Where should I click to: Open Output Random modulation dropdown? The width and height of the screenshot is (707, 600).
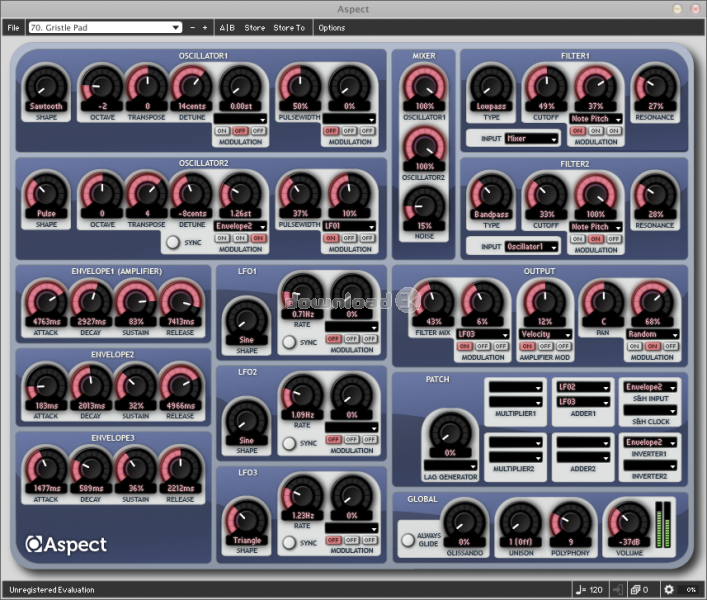(652, 334)
